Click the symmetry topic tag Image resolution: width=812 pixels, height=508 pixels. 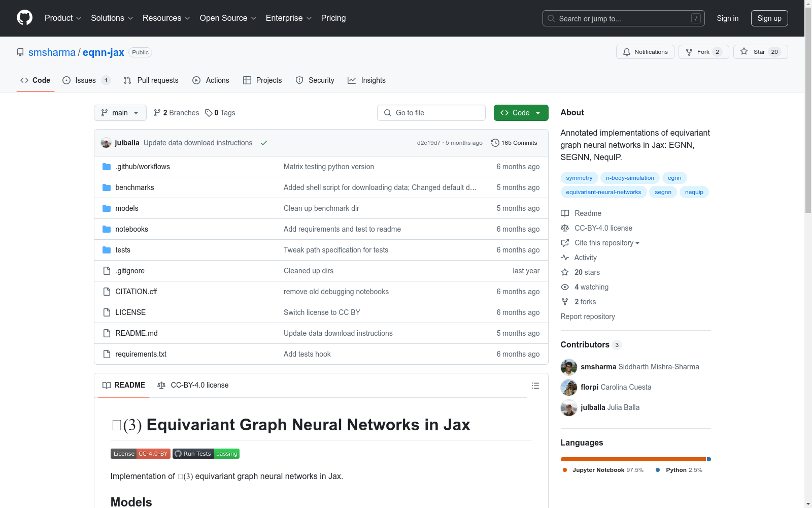coord(579,178)
